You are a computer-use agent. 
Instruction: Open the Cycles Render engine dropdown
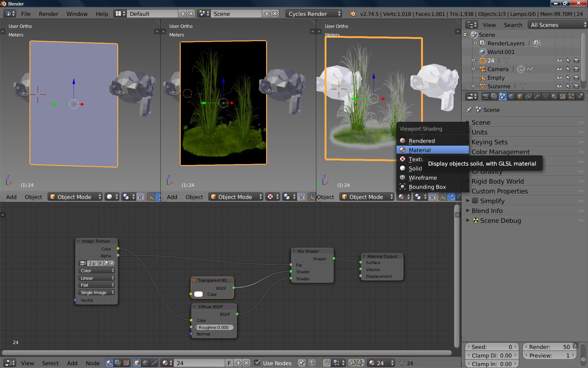(314, 14)
